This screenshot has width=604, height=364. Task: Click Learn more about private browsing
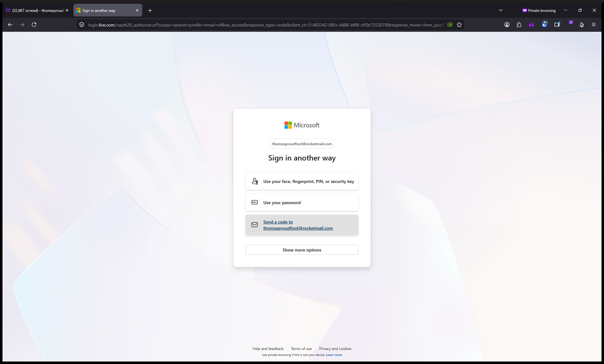click(334, 355)
